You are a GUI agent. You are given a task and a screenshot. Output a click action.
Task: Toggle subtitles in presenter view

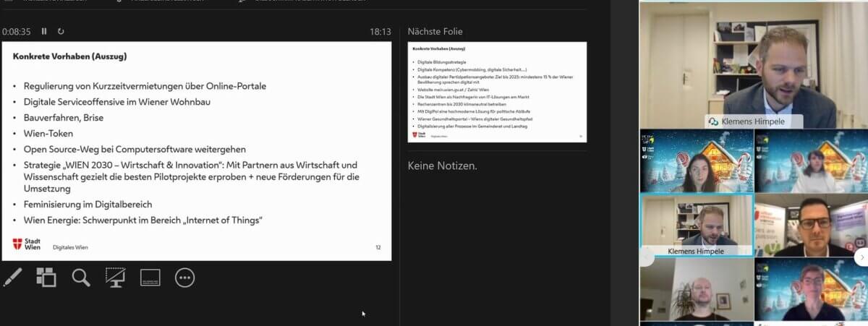pos(150,277)
